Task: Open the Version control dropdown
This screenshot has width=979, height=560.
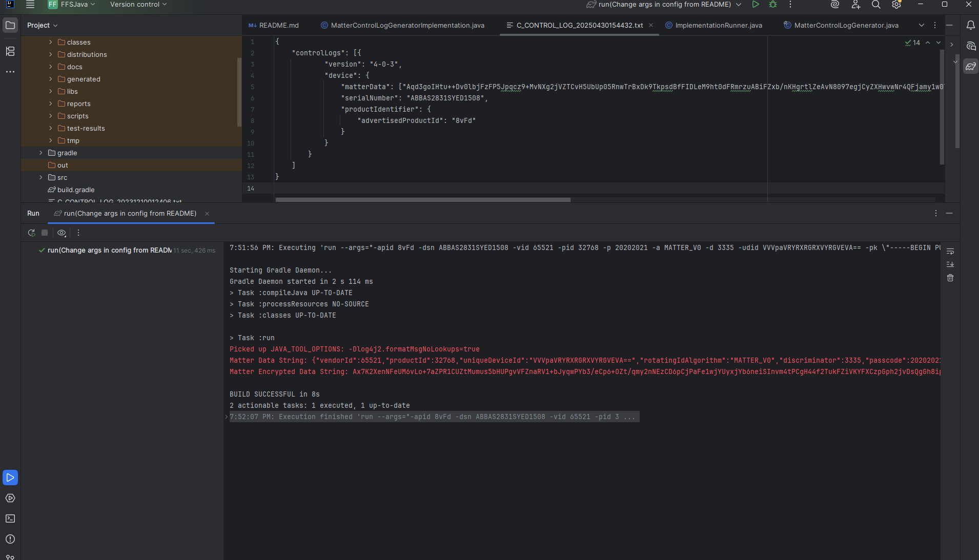Action: [137, 4]
